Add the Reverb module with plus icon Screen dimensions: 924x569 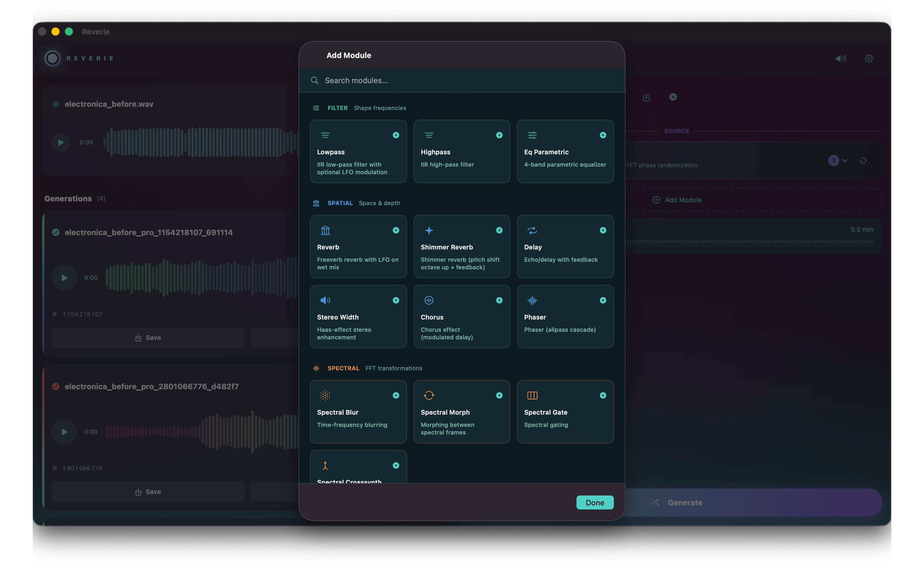pyautogui.click(x=396, y=230)
